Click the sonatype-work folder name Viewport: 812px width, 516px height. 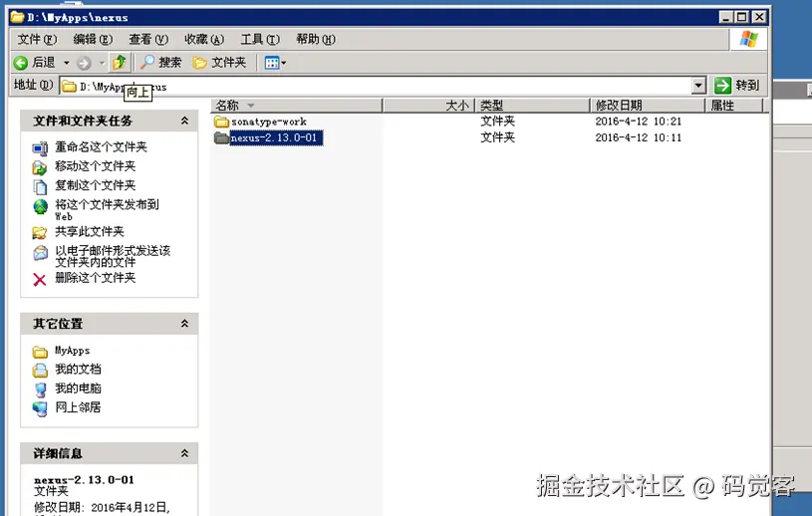click(269, 122)
